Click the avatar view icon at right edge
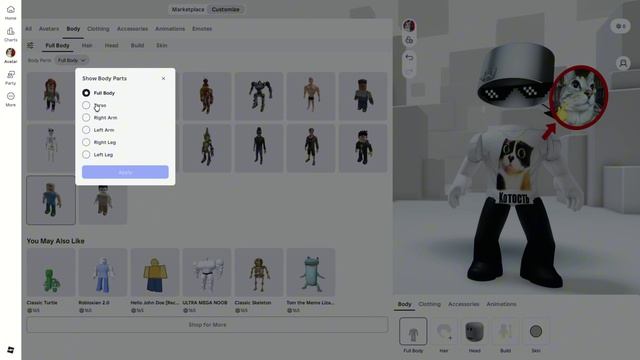 pyautogui.click(x=623, y=63)
